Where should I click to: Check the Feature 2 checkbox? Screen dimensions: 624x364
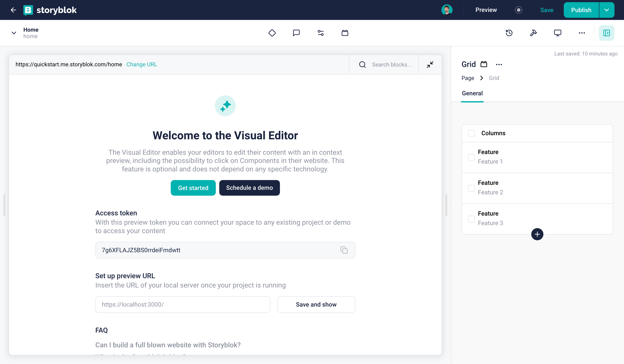pos(471,188)
